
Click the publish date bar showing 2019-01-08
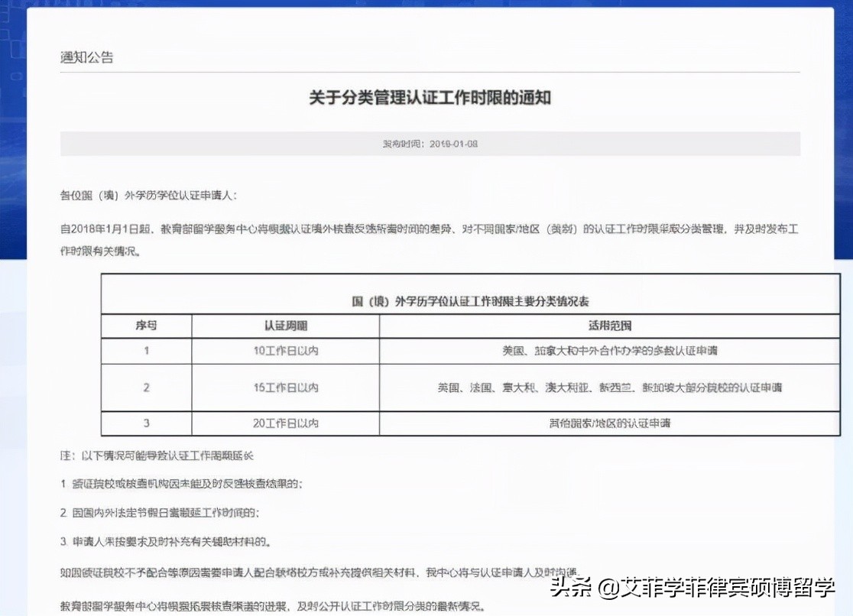coord(430,143)
